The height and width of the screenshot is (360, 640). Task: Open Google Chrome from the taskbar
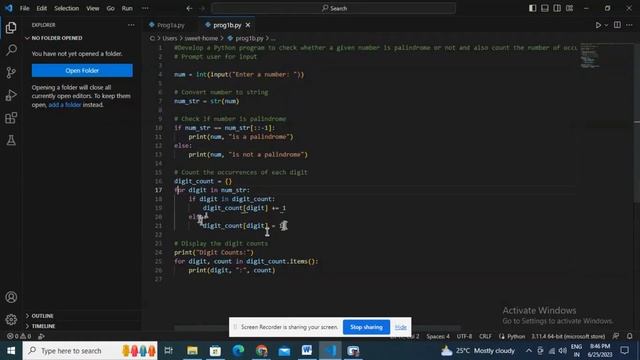tap(261, 351)
